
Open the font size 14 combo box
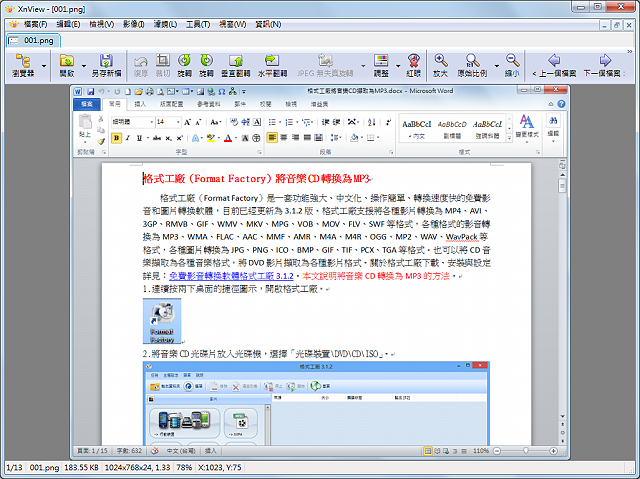168,122
